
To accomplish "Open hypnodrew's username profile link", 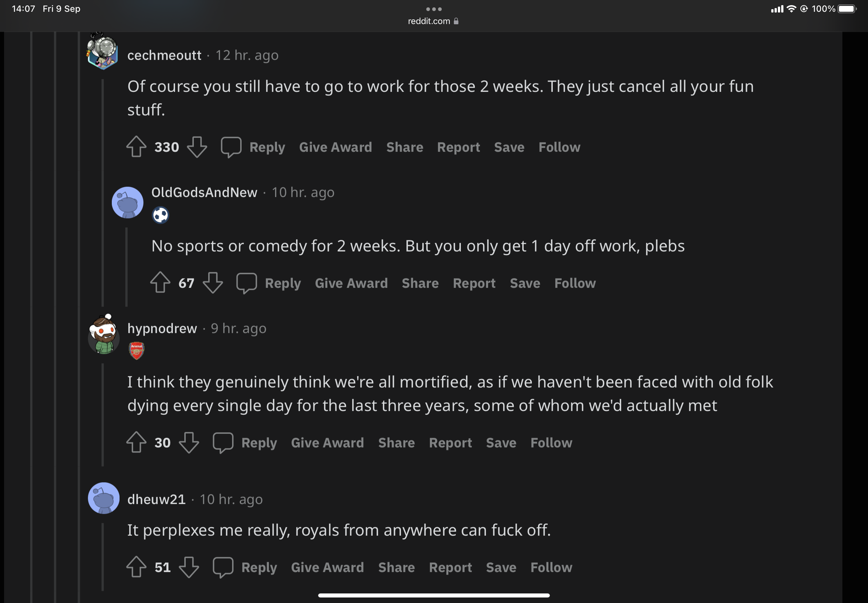I will [x=162, y=328].
